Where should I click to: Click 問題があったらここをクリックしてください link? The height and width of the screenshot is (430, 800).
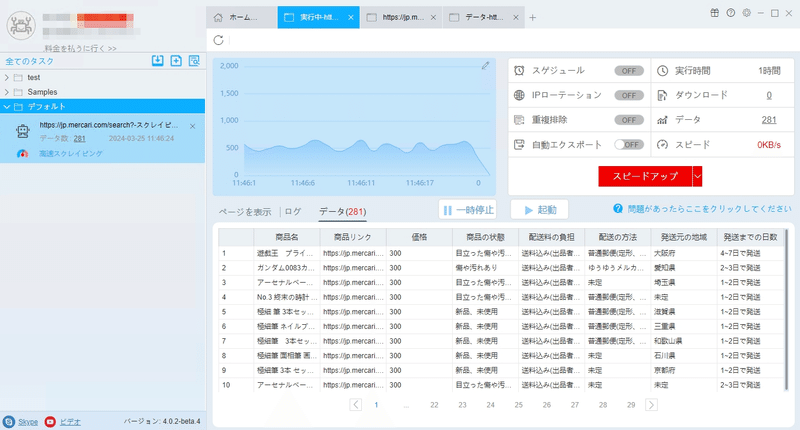tap(709, 209)
